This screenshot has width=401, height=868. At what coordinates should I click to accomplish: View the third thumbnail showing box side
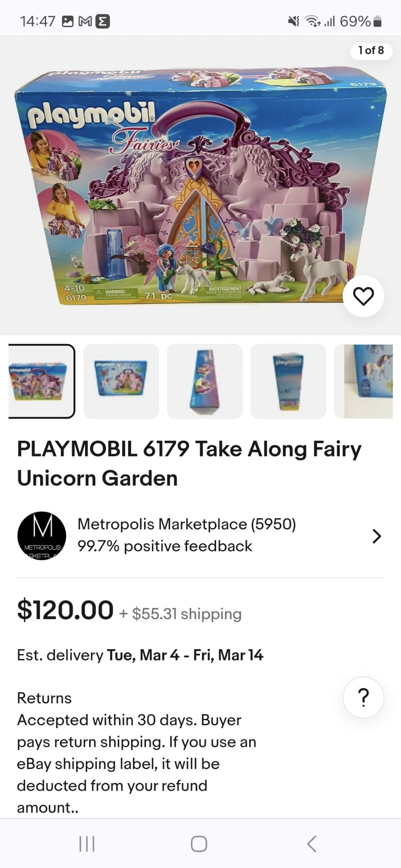click(205, 381)
